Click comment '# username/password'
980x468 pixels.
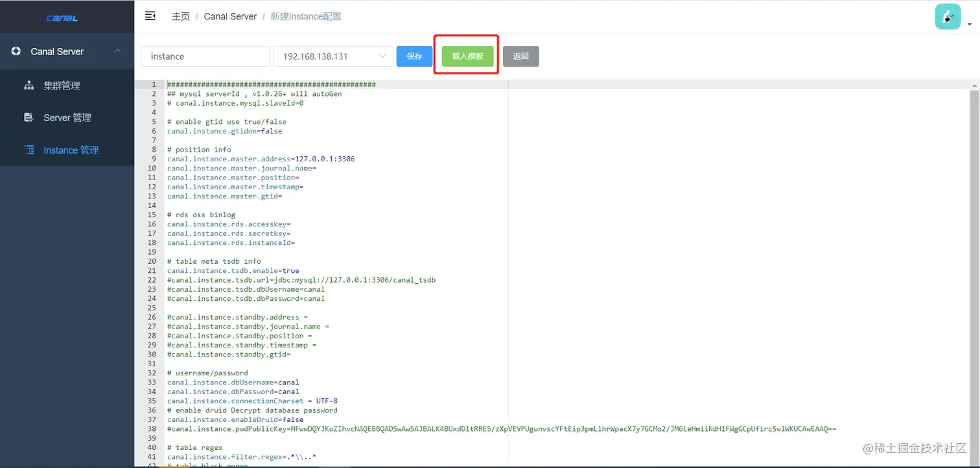207,373
